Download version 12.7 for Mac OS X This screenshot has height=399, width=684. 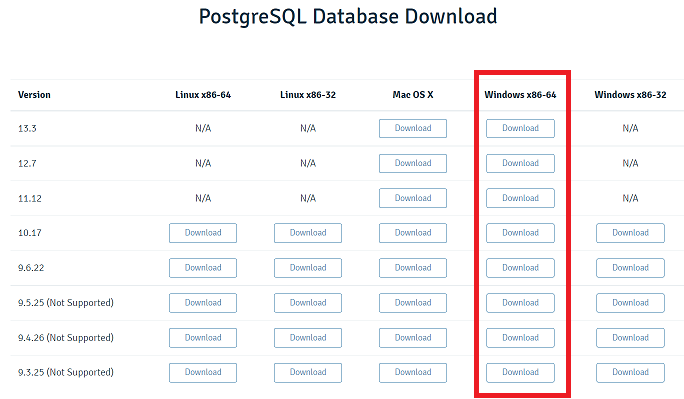pos(413,163)
